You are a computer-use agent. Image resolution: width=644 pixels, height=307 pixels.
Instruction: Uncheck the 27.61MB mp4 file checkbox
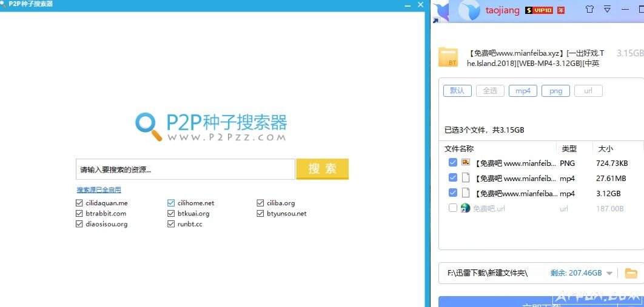point(452,178)
